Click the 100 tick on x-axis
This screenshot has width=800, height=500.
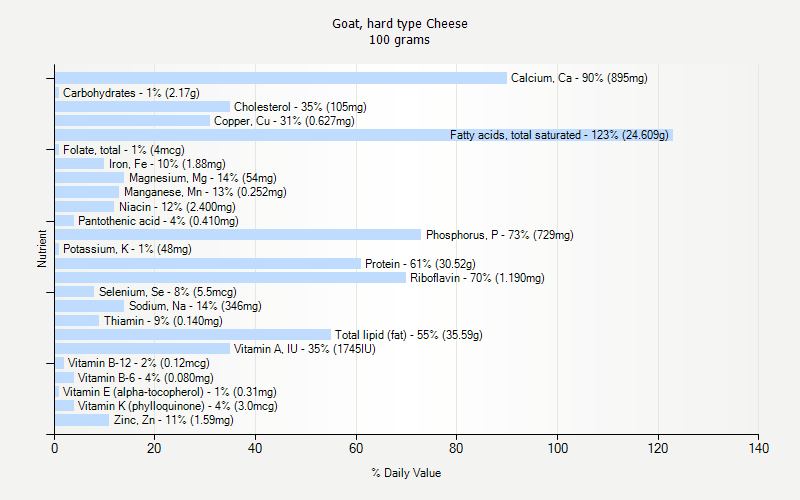click(557, 449)
